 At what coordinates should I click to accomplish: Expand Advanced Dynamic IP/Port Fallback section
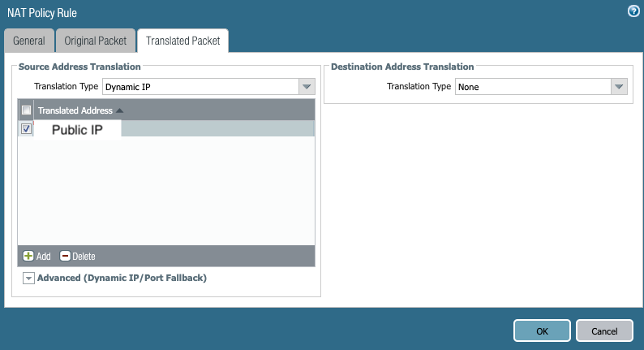tap(28, 279)
